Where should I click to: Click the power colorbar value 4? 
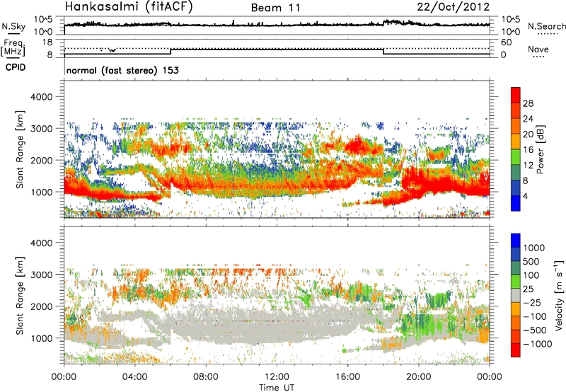pos(526,197)
